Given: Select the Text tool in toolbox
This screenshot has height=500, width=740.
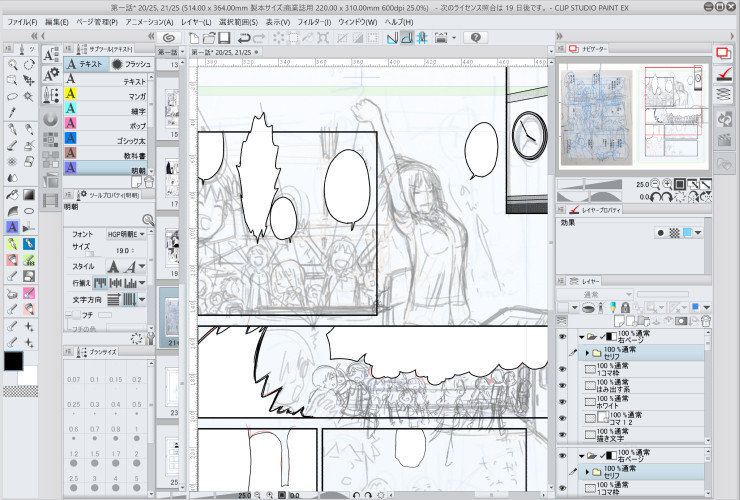Looking at the screenshot, I should 13,227.
